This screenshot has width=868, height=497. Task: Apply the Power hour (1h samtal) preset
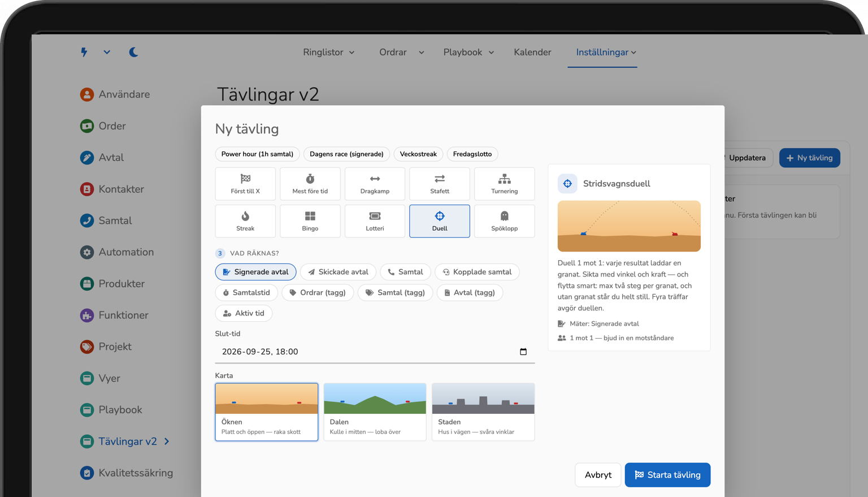pos(257,154)
